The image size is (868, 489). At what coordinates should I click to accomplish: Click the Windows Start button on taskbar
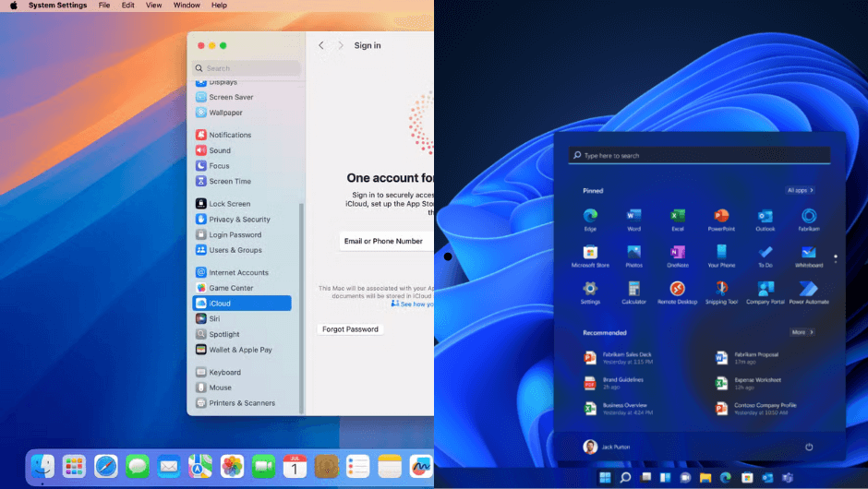pos(605,477)
